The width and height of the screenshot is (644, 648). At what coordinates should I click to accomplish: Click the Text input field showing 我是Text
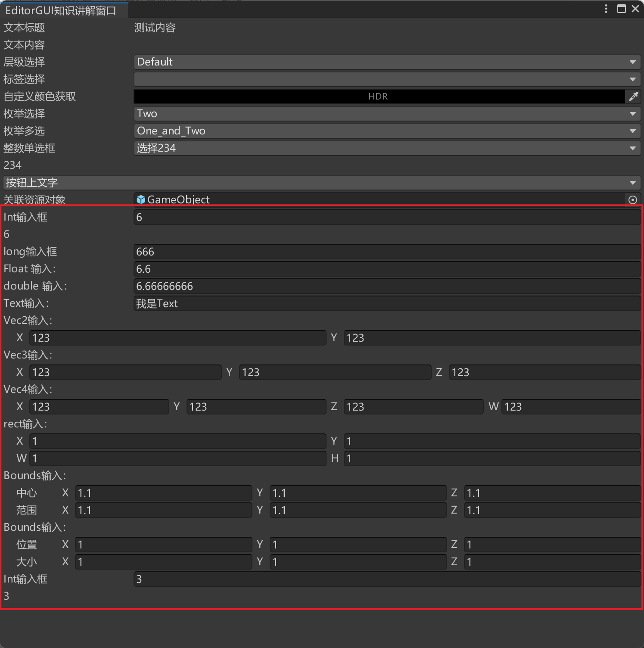[x=387, y=303]
